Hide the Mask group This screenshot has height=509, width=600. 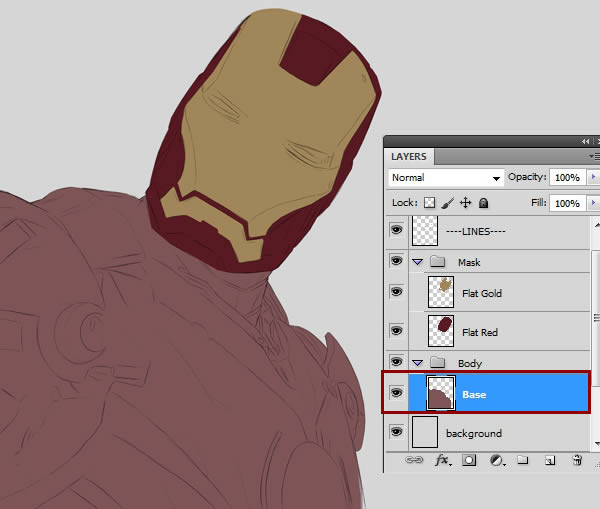396,261
